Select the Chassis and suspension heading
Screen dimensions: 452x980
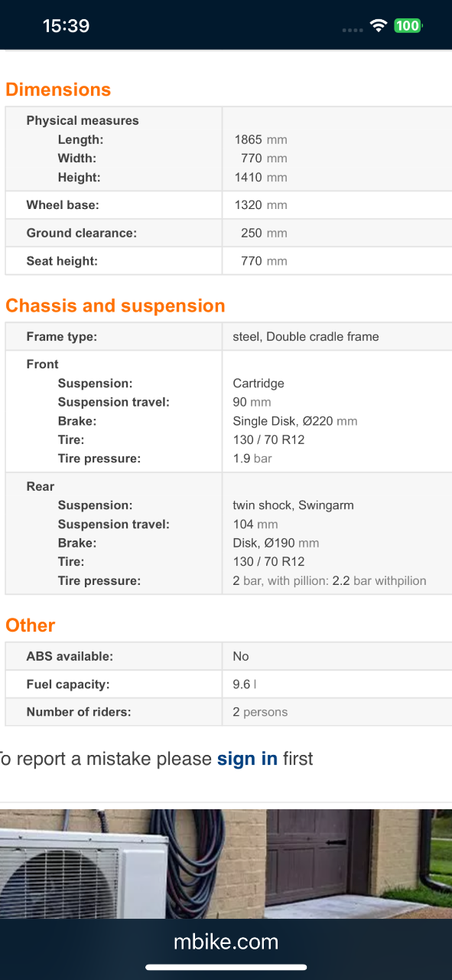pyautogui.click(x=115, y=306)
